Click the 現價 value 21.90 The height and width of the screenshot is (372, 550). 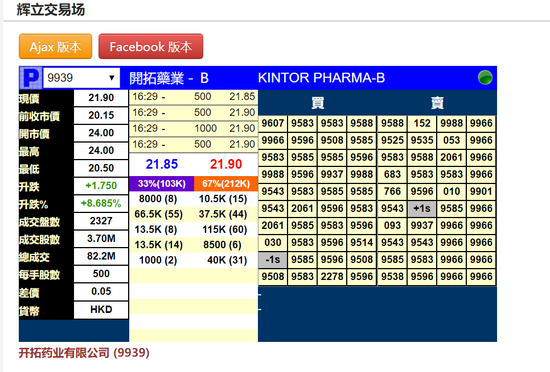pos(101,97)
